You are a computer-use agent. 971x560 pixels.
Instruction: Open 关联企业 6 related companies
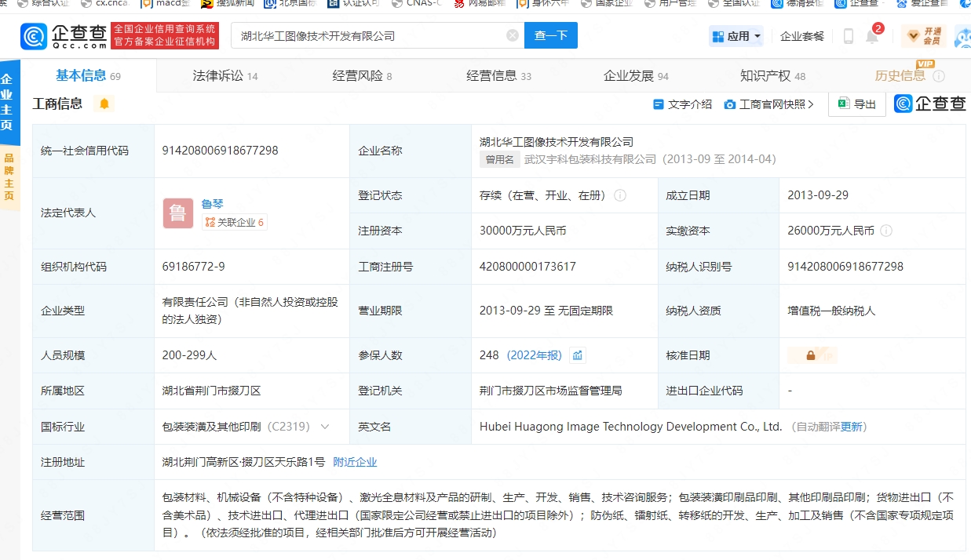(x=234, y=223)
